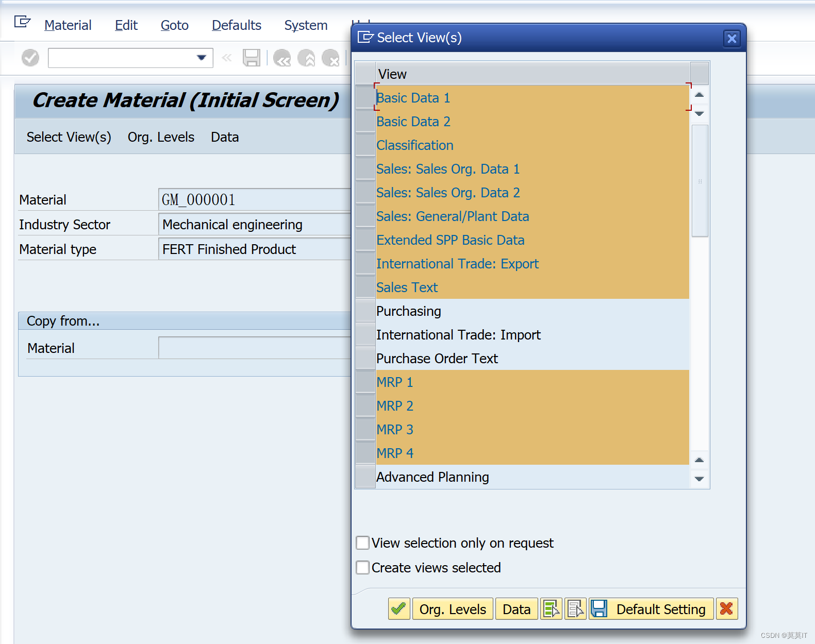
Task: Click the Org. Levels button in dialog
Action: (x=453, y=609)
